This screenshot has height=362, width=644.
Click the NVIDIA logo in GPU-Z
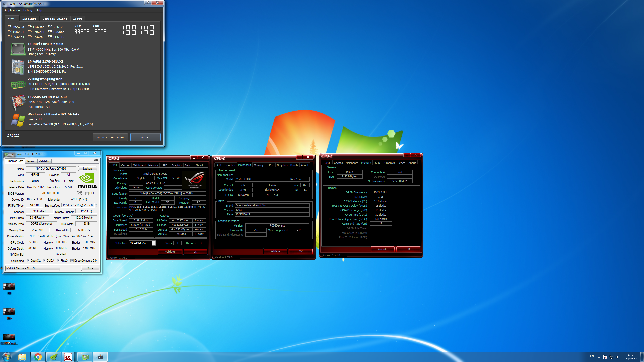coord(87,181)
